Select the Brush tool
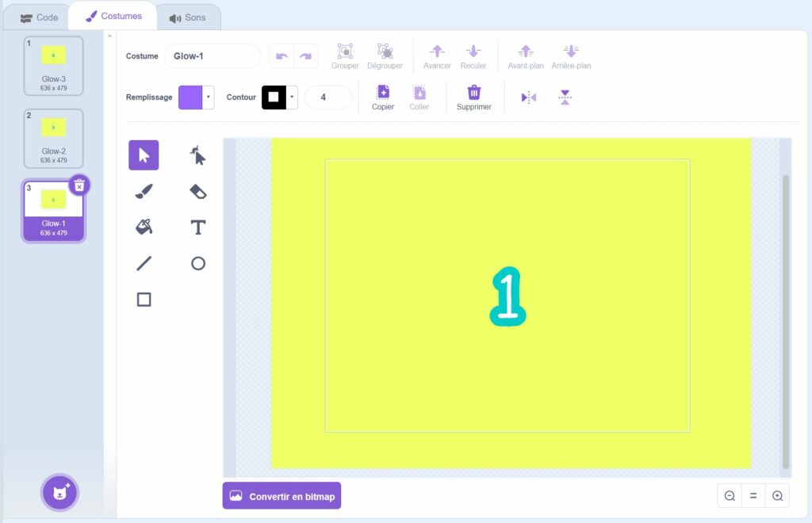 tap(144, 191)
